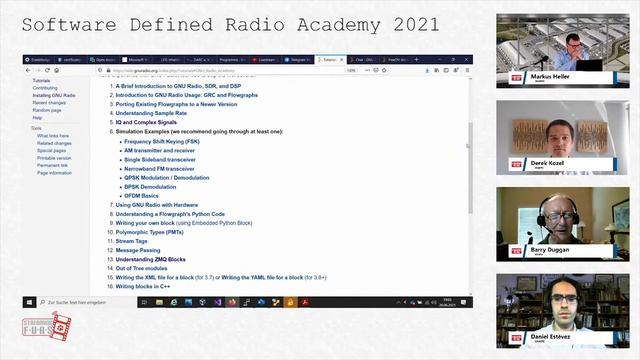Select the Livestream tab
640x360 pixels.
(x=264, y=60)
